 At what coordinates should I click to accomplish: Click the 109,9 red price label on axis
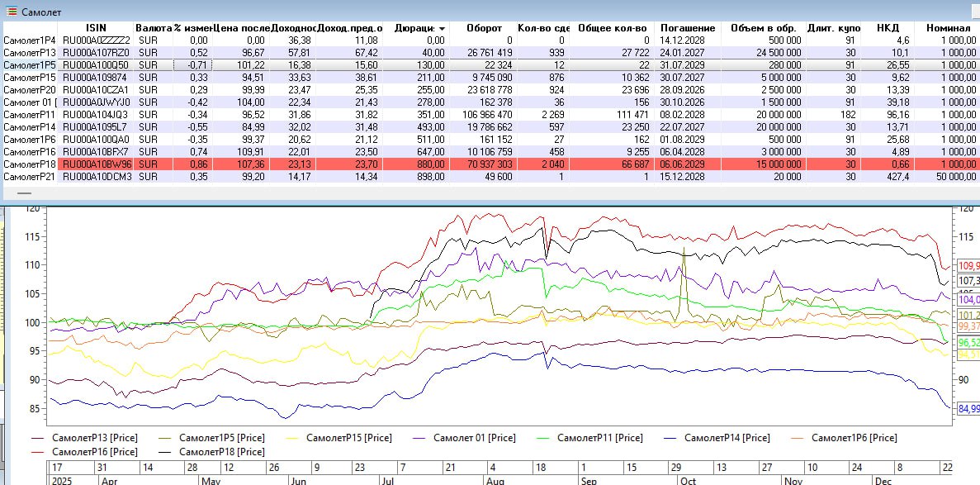pos(968,266)
